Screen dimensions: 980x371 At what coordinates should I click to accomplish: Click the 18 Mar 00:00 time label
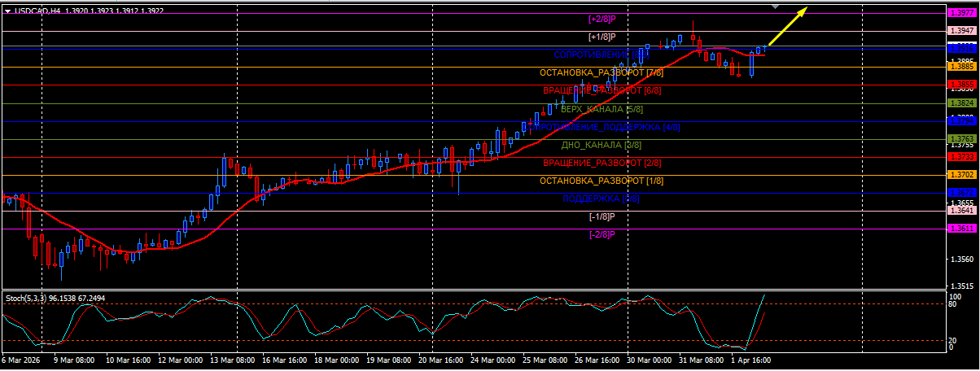(336, 360)
